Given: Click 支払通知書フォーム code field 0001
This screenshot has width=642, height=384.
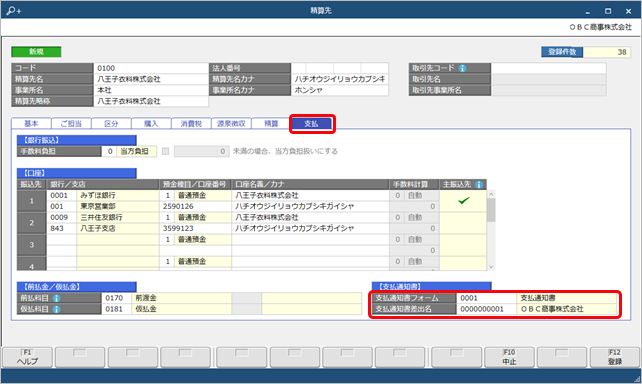Looking at the screenshot, I should 486,298.
